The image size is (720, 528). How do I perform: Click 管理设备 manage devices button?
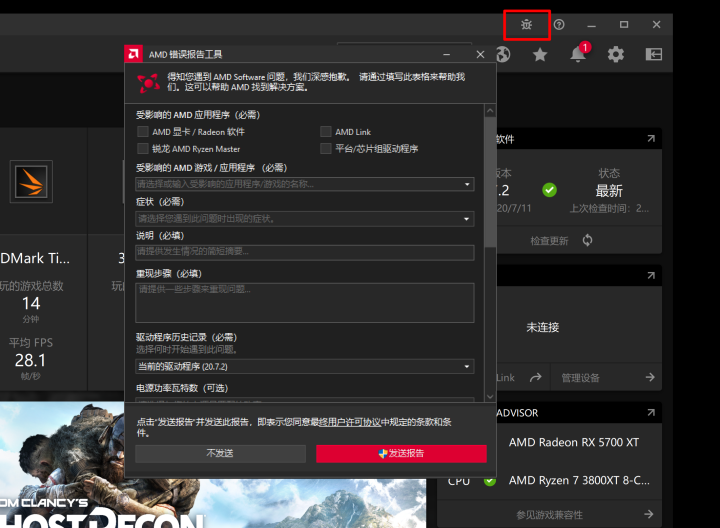click(x=580, y=378)
